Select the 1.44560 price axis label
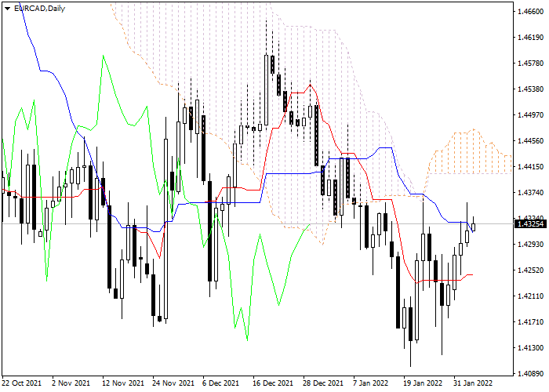Image resolution: width=549 pixels, height=392 pixels. click(x=531, y=141)
